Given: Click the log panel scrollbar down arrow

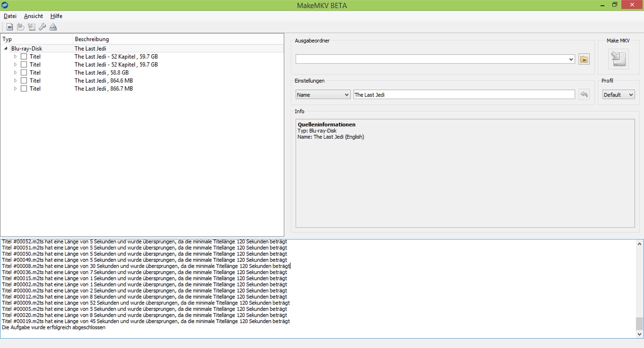Looking at the screenshot, I should click(640, 334).
